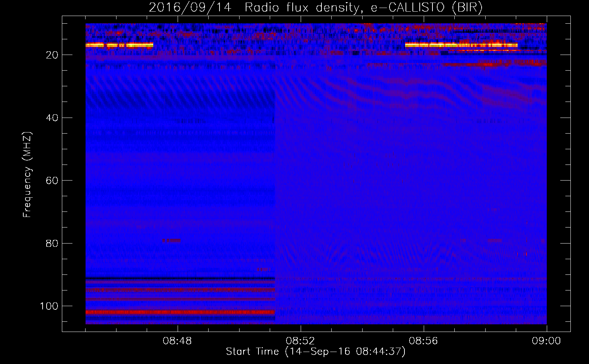Click the 08:48 time tick label
Viewport: 589px width, 364px height.
[x=178, y=341]
